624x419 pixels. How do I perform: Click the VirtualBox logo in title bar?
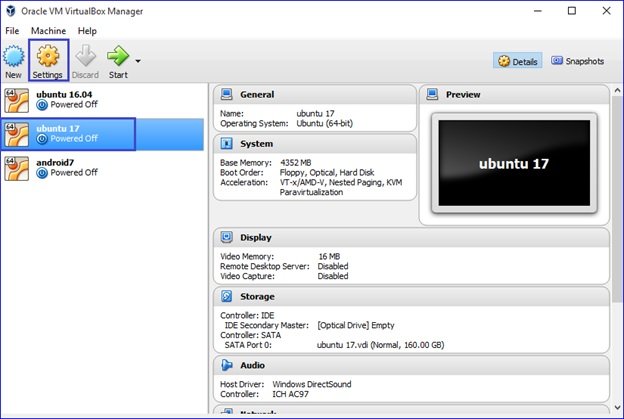[11, 11]
